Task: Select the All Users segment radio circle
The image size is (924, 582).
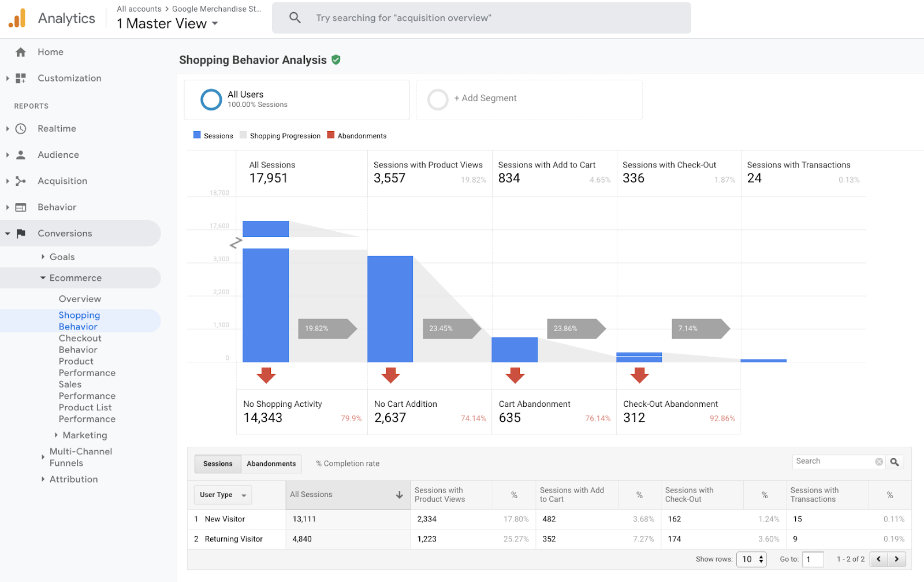Action: coord(211,99)
